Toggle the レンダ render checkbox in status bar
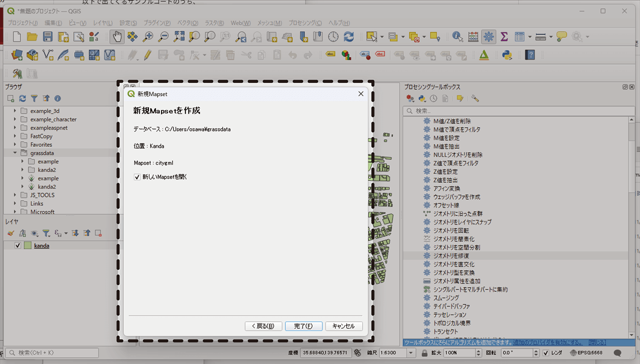The height and width of the screenshot is (364, 640). 546,353
